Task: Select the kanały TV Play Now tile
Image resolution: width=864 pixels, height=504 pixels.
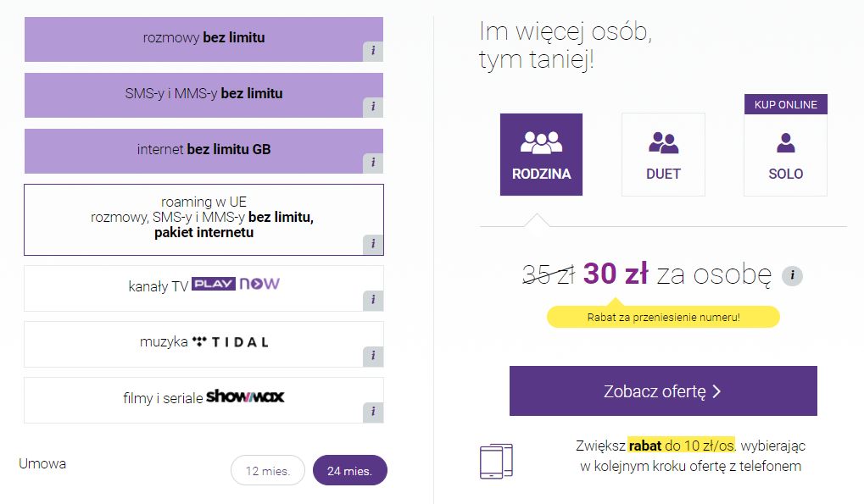Action: (203, 288)
